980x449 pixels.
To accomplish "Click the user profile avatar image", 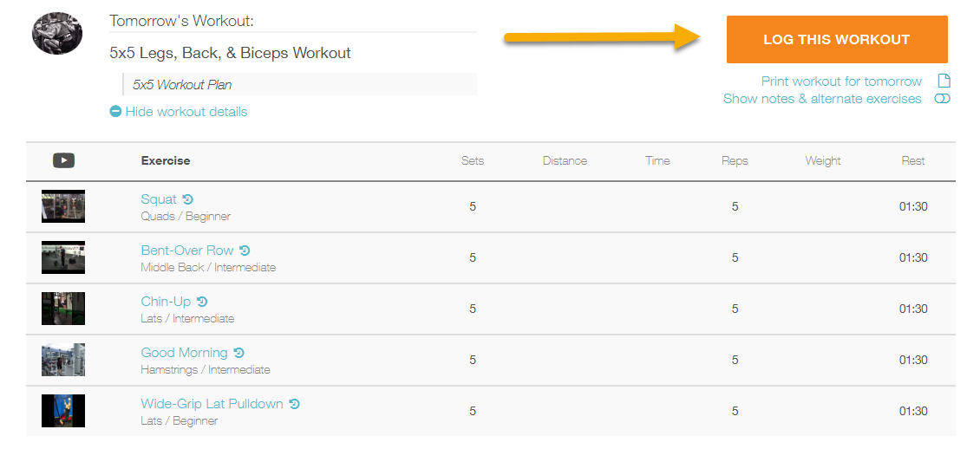I will coord(56,34).
